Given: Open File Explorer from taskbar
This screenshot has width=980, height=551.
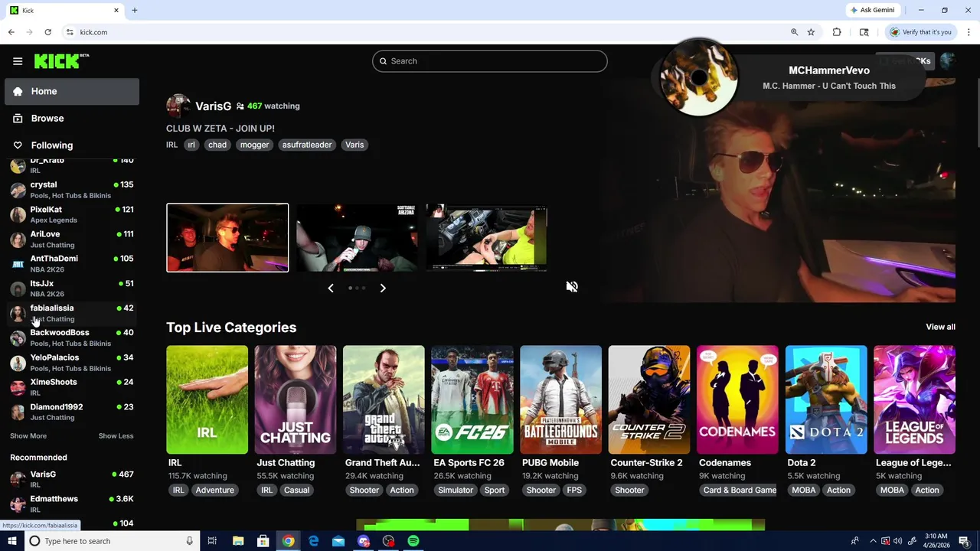Looking at the screenshot, I should pos(238,541).
